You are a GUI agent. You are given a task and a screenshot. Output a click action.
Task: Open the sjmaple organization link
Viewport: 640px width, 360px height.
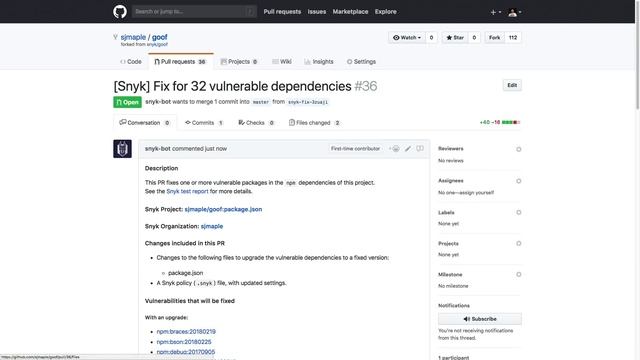[x=212, y=226]
